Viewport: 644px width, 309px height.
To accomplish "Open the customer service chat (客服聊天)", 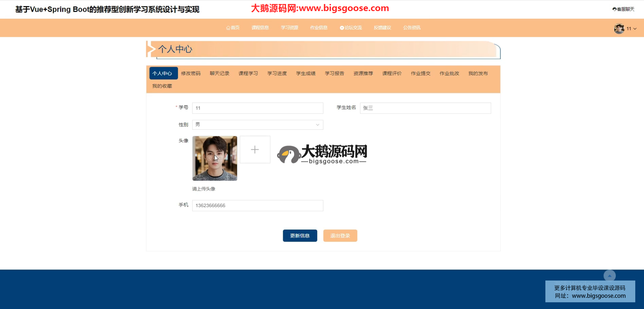I will [x=623, y=9].
